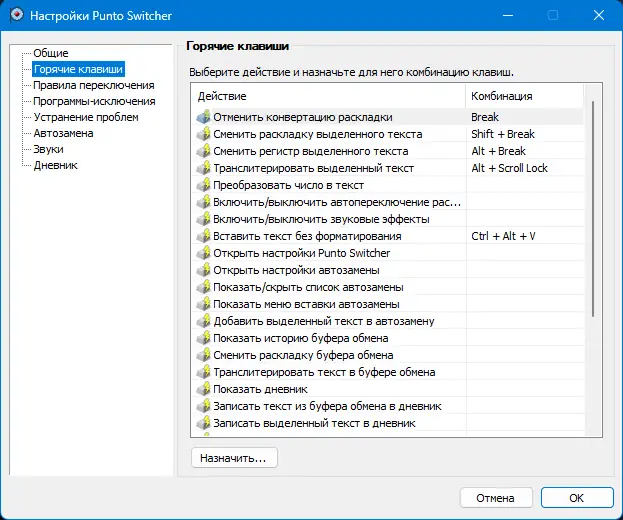The width and height of the screenshot is (623, 520).
Task: Click the Punto Switcher title bar icon
Action: [x=15, y=16]
